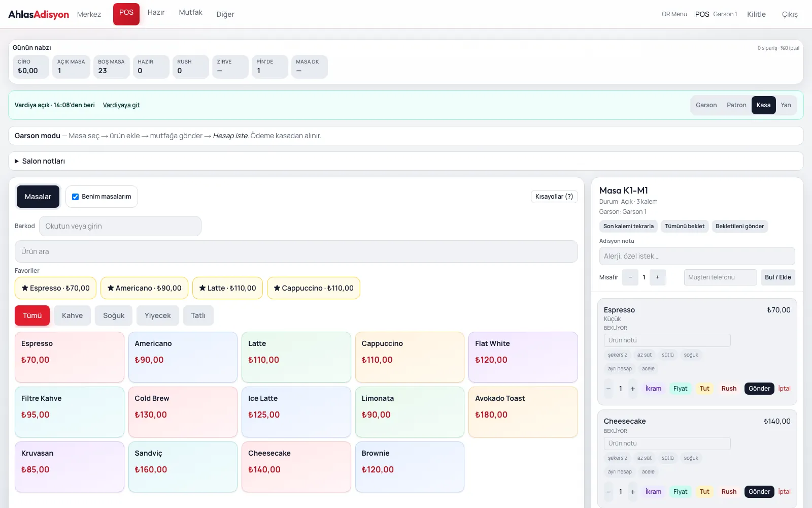Open the Diğer menu
The height and width of the screenshot is (508, 812).
click(x=225, y=14)
